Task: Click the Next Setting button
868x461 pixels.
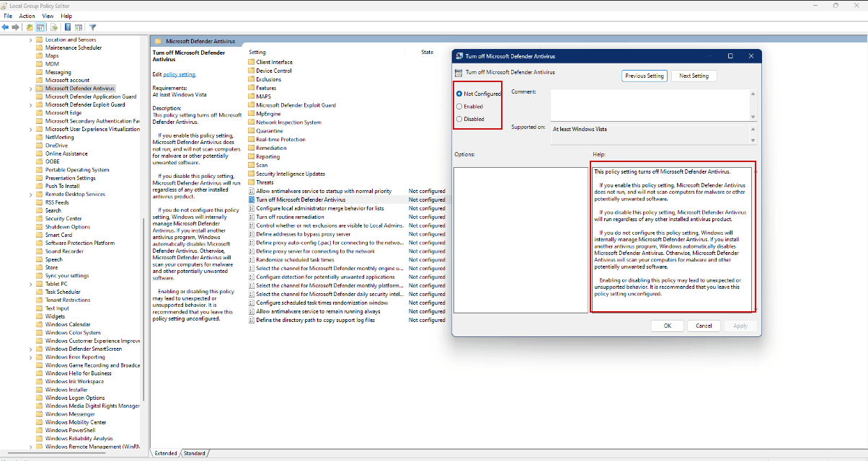Action: [x=694, y=76]
